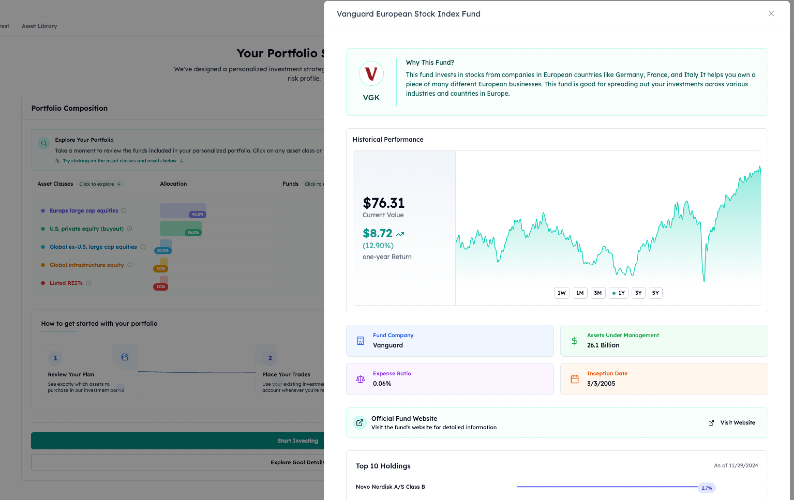Open the Asset Library menu item
Viewport: 794px width, 500px height.
point(39,26)
